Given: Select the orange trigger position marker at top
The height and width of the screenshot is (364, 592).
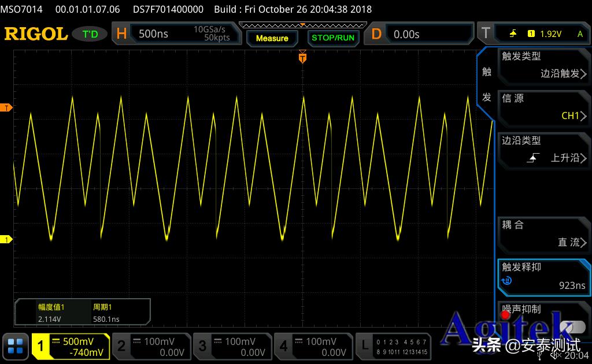Looking at the screenshot, I should coord(302,57).
